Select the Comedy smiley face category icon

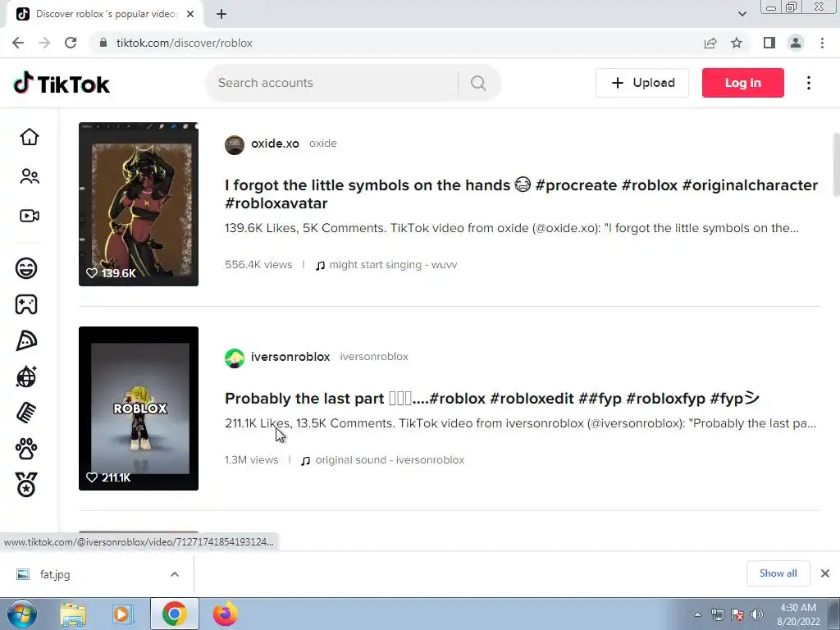click(x=26, y=268)
